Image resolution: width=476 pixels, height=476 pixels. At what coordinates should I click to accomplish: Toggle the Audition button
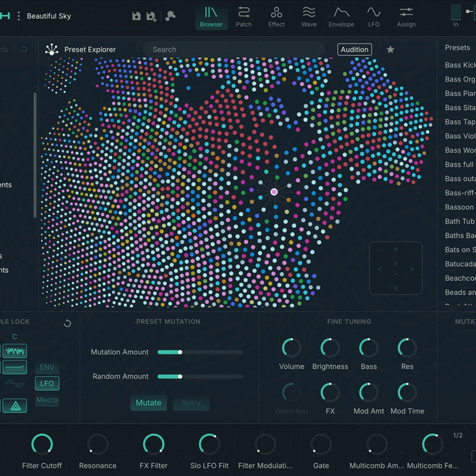pos(354,50)
